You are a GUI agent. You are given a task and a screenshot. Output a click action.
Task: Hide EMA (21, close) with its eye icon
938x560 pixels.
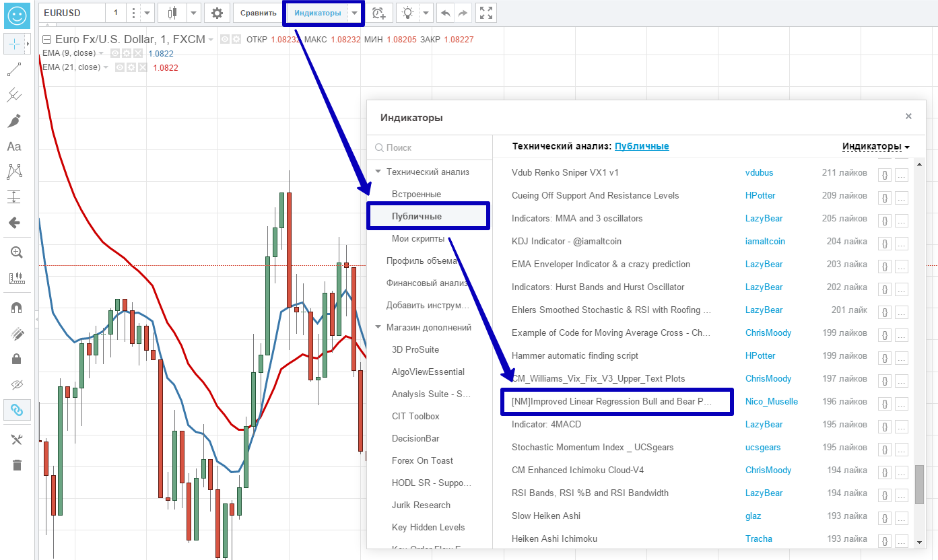click(x=119, y=67)
